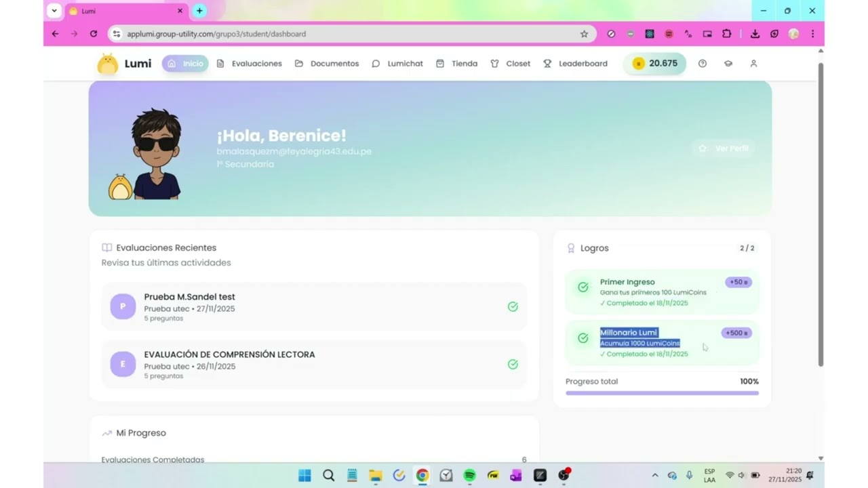Click the React DevTools extension icon
This screenshot has width=868, height=488.
(650, 34)
